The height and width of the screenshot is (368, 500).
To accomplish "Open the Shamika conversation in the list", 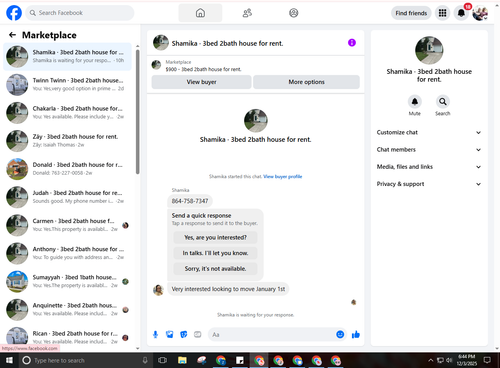I will [x=68, y=56].
